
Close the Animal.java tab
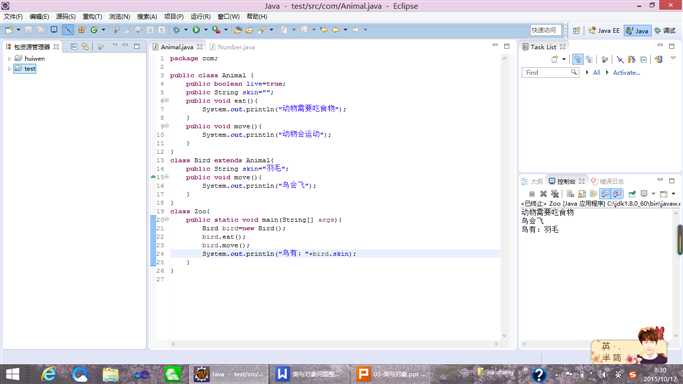[199, 47]
